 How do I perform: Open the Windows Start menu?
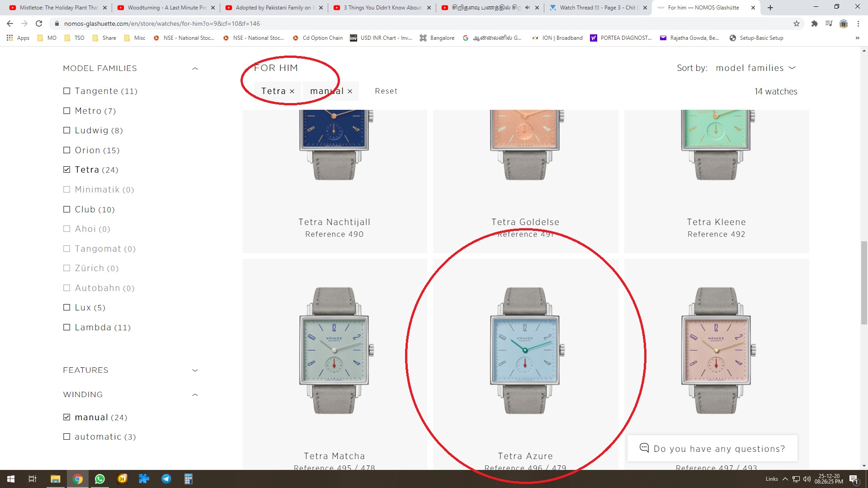click(x=11, y=479)
